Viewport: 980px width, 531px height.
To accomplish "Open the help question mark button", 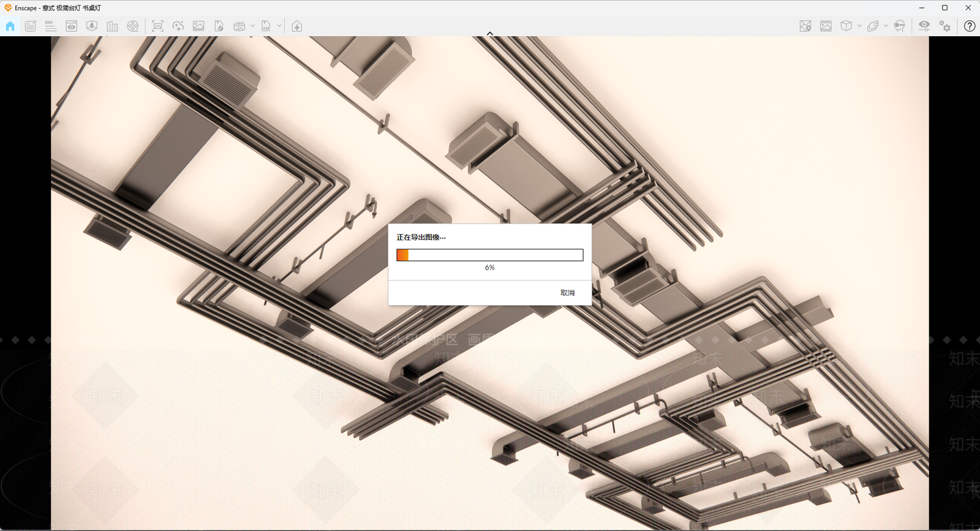I will pos(970,26).
